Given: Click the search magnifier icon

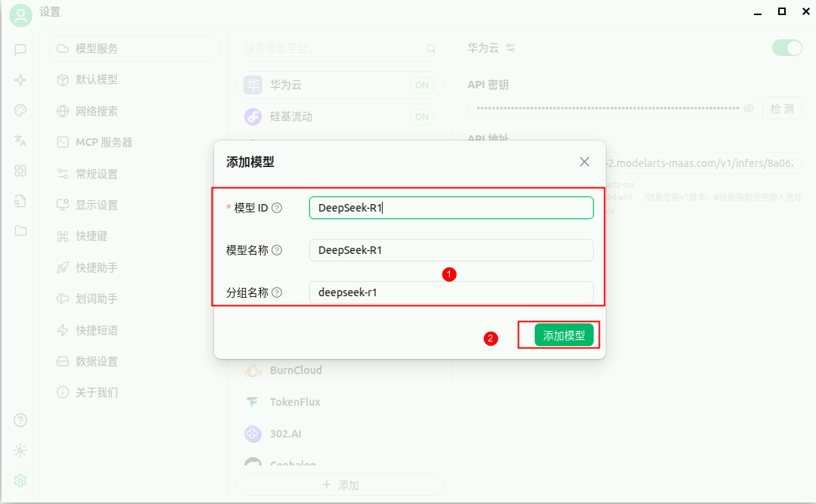Looking at the screenshot, I should pos(431,48).
